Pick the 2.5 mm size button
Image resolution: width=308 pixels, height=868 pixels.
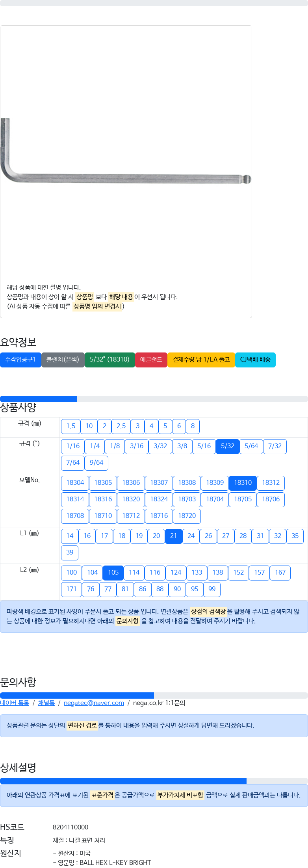[x=121, y=426]
